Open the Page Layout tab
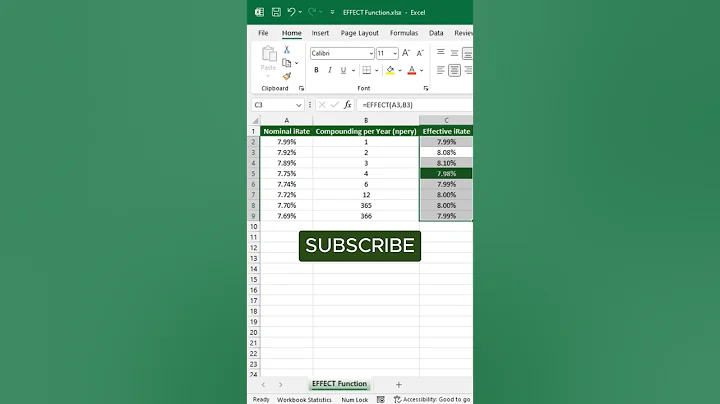This screenshot has width=720, height=404. pyautogui.click(x=360, y=33)
